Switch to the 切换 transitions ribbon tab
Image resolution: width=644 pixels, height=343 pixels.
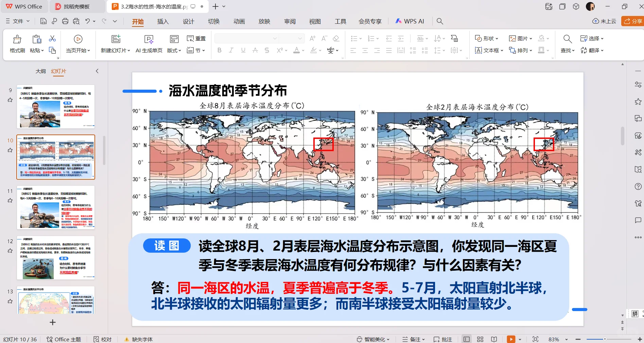click(213, 21)
